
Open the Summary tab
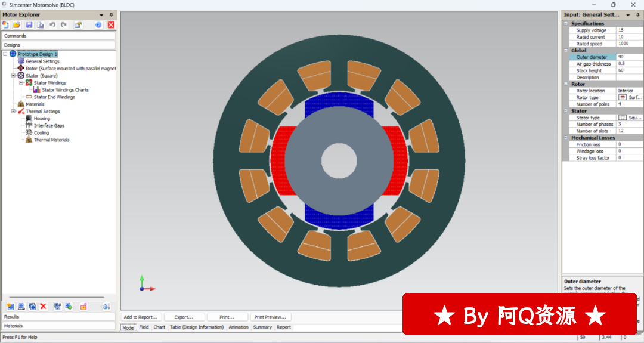(x=262, y=327)
